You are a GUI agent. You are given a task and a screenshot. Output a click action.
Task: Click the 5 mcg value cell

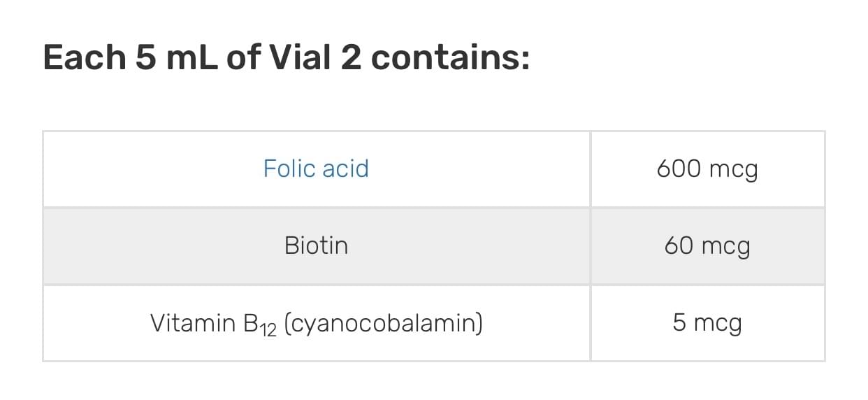coord(707,323)
